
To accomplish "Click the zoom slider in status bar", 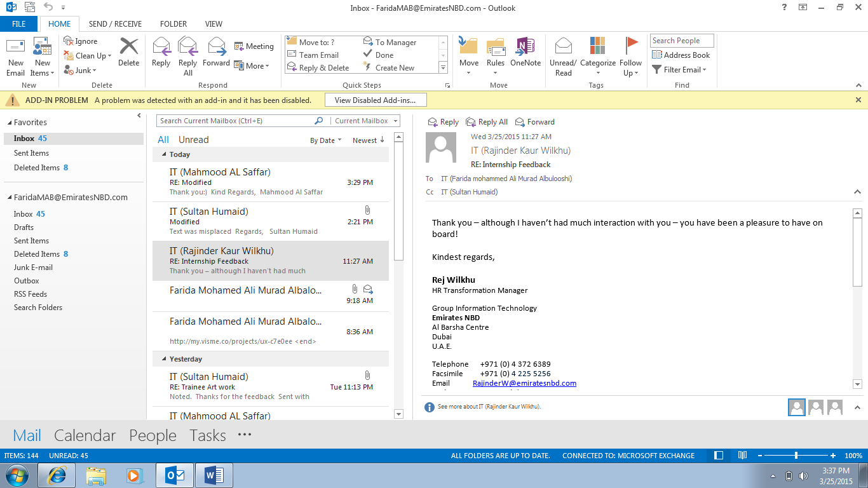I will [x=796, y=456].
